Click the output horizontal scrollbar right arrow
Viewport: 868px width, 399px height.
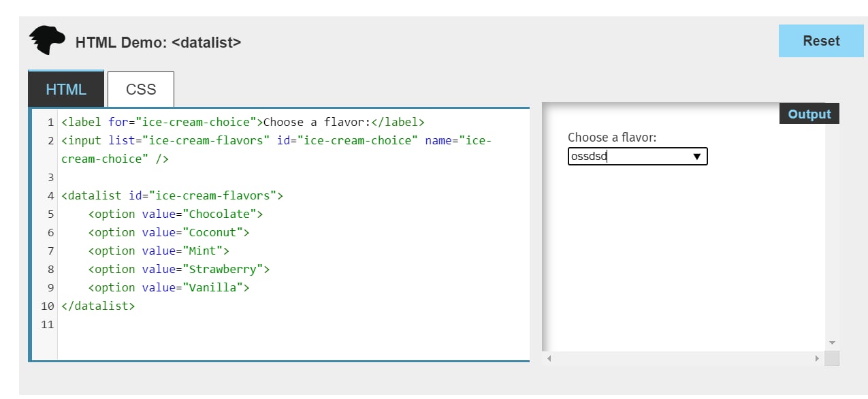point(817,358)
